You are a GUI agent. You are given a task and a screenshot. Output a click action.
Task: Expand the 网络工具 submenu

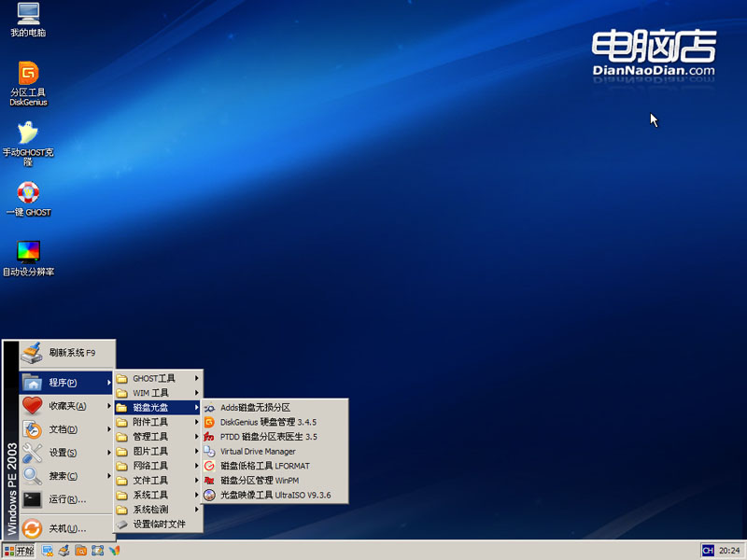click(151, 465)
